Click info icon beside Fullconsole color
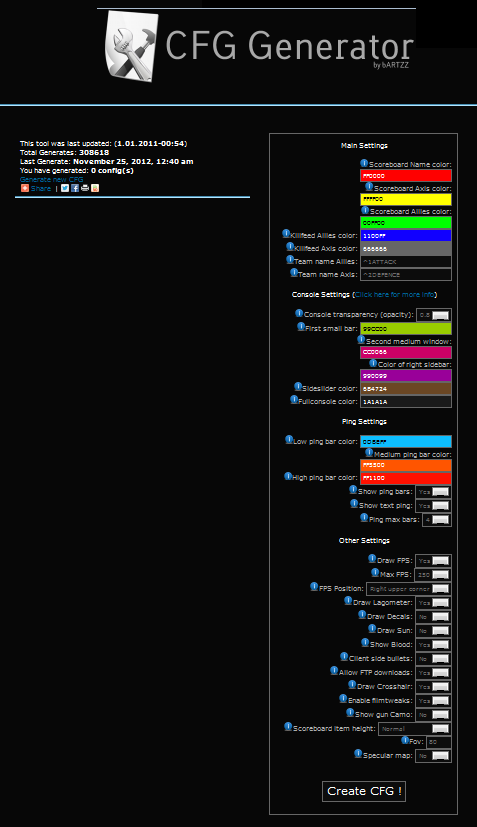The width and height of the screenshot is (477, 827). click(294, 400)
